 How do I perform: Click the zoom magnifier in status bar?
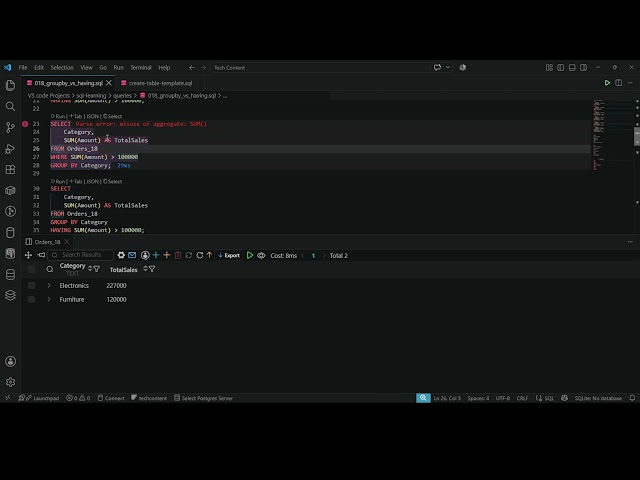pos(423,398)
